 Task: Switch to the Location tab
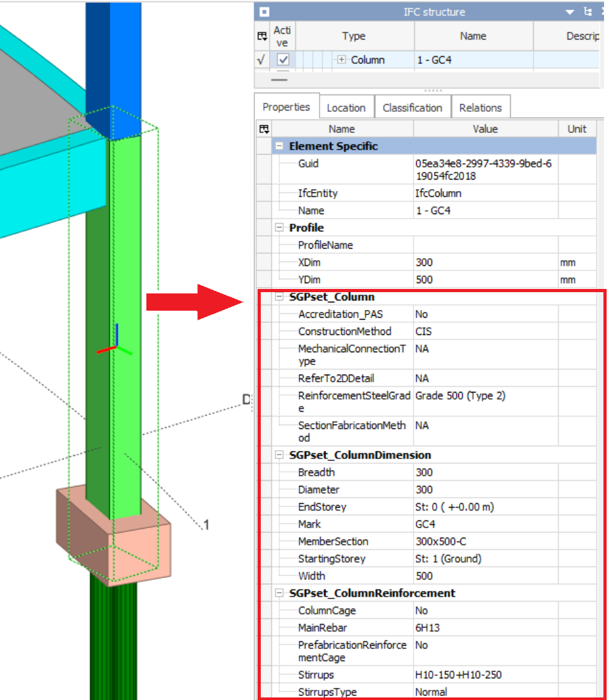(346, 108)
